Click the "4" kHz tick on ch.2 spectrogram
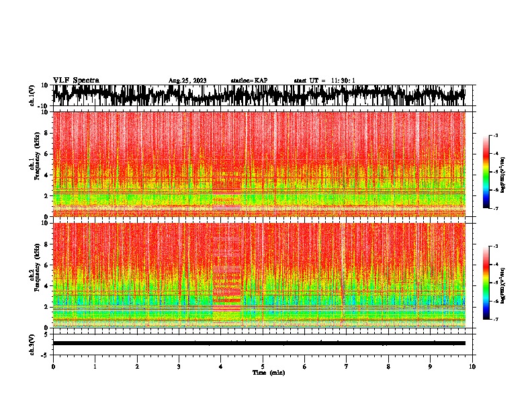This screenshot has height=411, width=532. [46, 286]
